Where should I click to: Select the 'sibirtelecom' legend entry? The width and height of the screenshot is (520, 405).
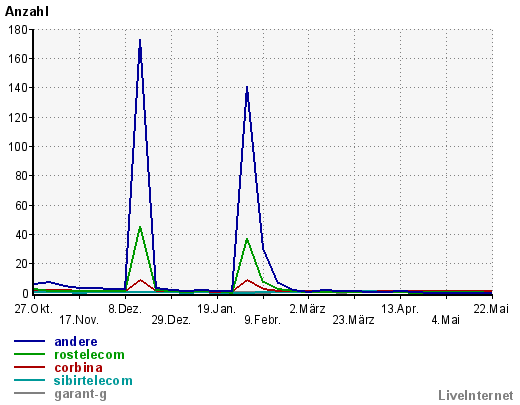point(93,380)
